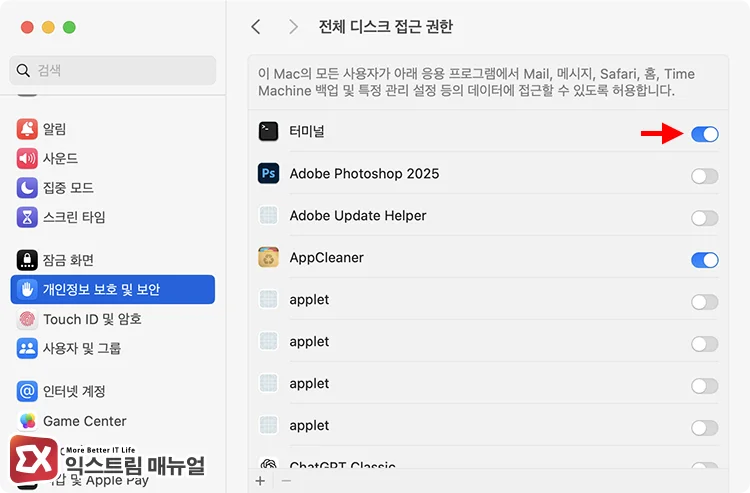Open Touch ID 및 암호 settings
Image resolution: width=750 pixels, height=493 pixels.
click(x=112, y=319)
